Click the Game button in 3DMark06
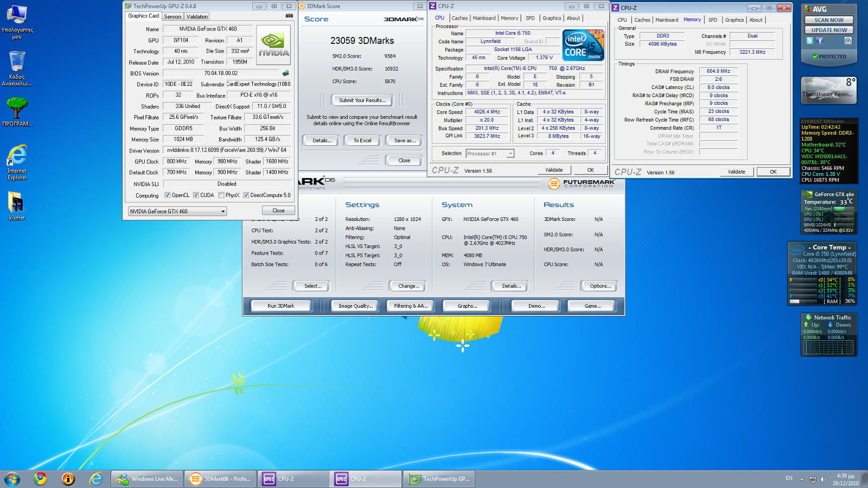 click(592, 306)
